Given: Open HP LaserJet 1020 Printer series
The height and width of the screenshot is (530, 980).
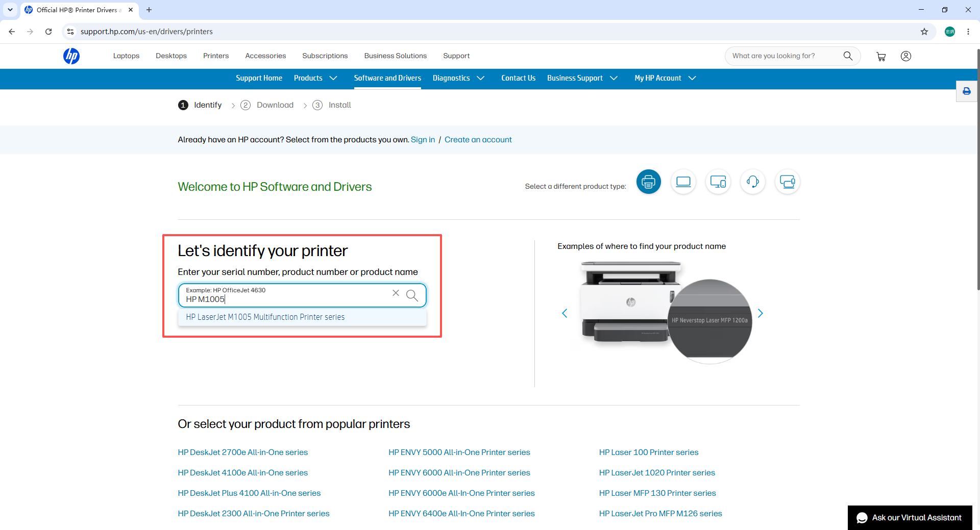Looking at the screenshot, I should point(657,473).
